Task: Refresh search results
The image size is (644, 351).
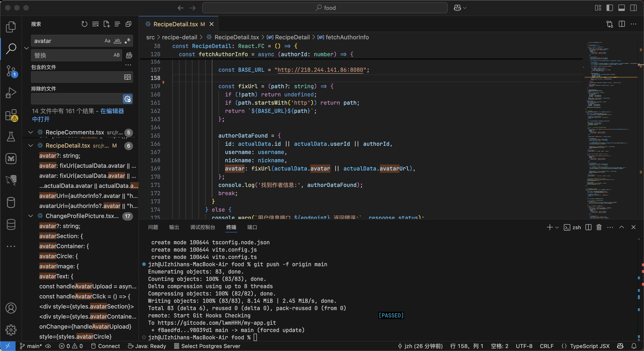Action: click(84, 24)
